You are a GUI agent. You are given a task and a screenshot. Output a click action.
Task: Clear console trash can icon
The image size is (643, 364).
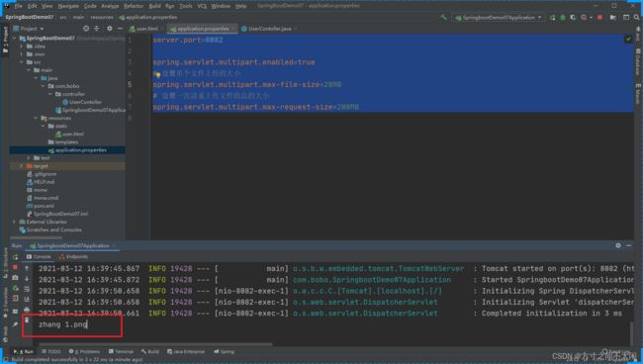pyautogui.click(x=27, y=320)
